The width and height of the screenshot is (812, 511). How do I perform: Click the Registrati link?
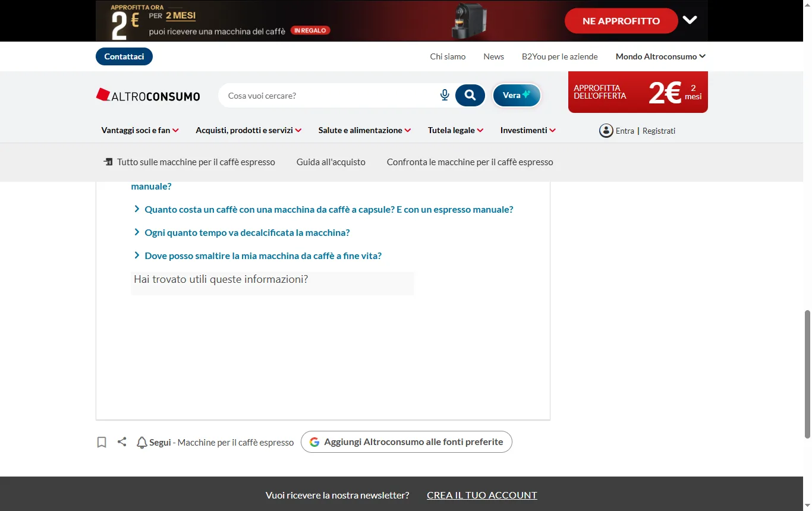click(x=659, y=131)
